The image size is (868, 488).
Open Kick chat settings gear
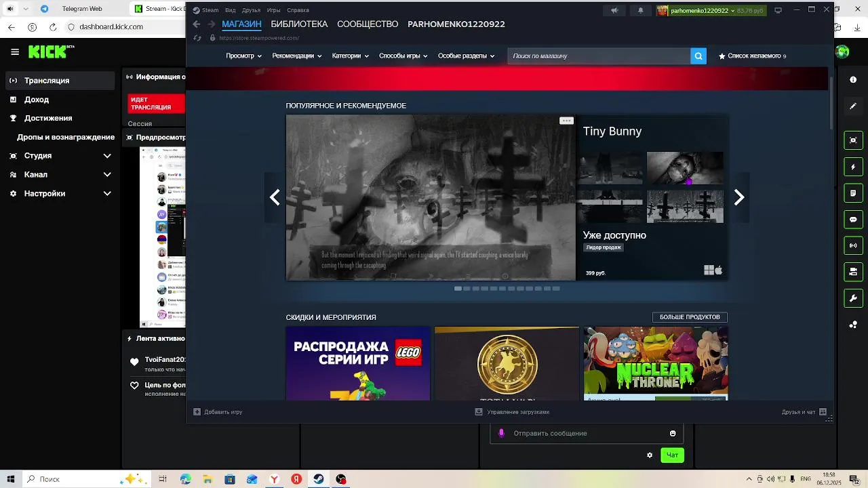pos(650,455)
